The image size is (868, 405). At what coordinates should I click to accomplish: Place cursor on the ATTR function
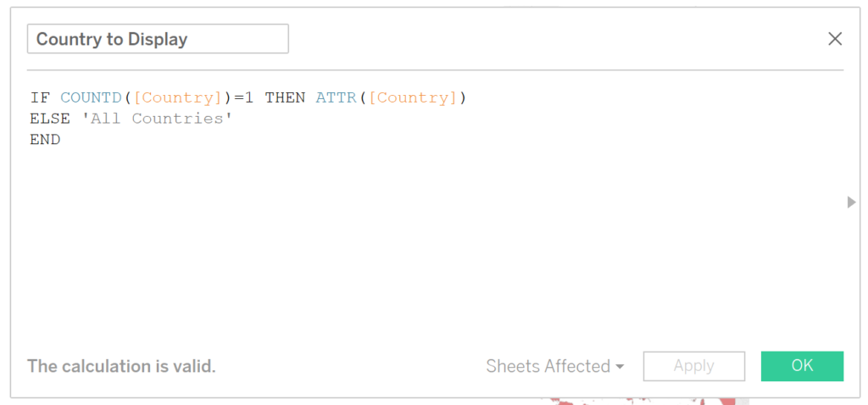click(x=337, y=98)
